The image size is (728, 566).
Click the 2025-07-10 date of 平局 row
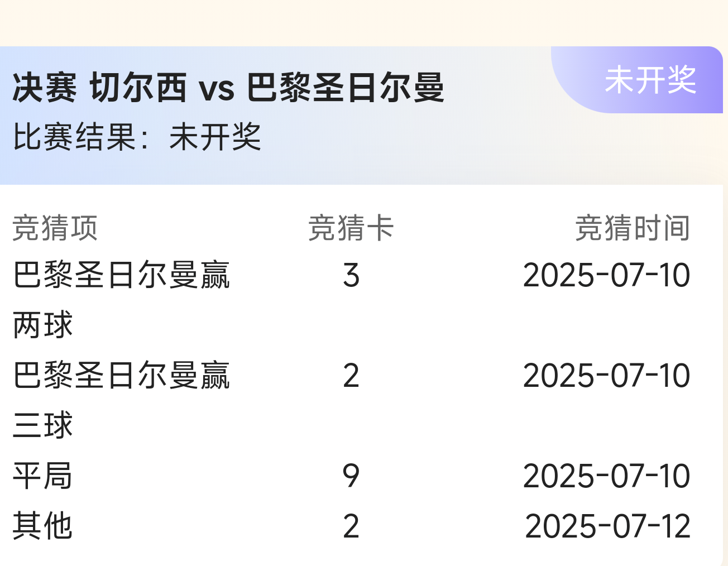607,476
